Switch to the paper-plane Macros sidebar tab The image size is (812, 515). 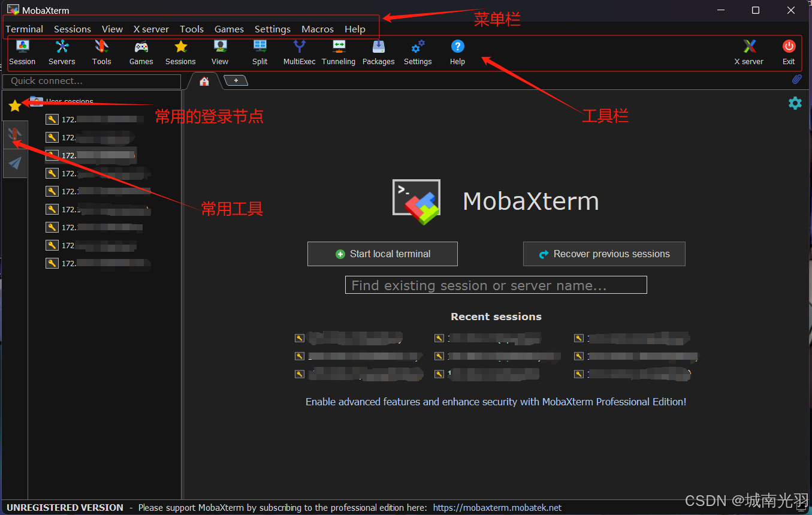click(15, 163)
